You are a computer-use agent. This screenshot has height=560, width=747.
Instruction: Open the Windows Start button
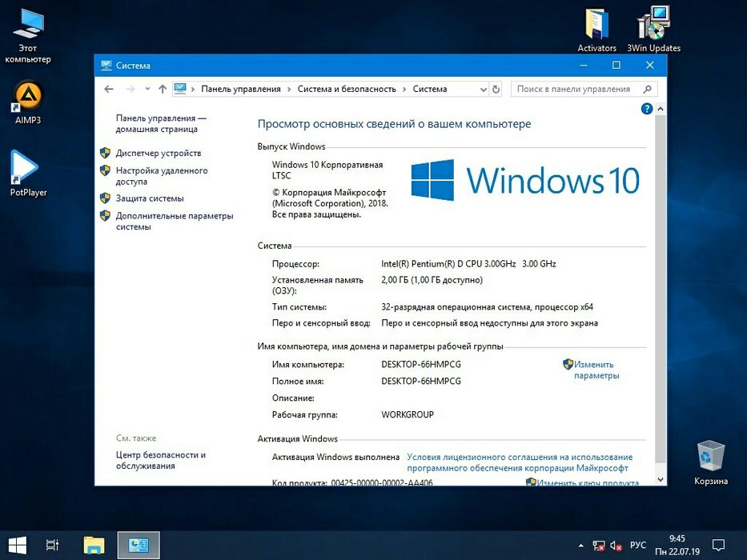pos(17,546)
